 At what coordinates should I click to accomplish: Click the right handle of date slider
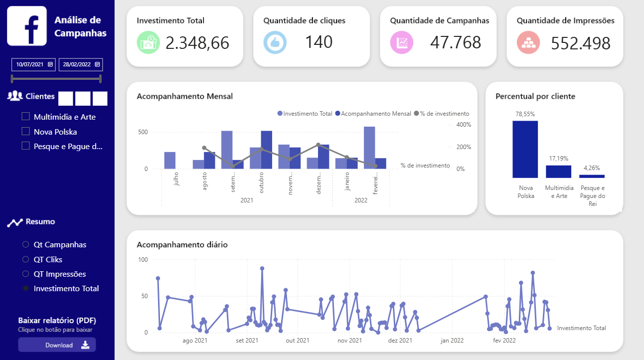100,79
